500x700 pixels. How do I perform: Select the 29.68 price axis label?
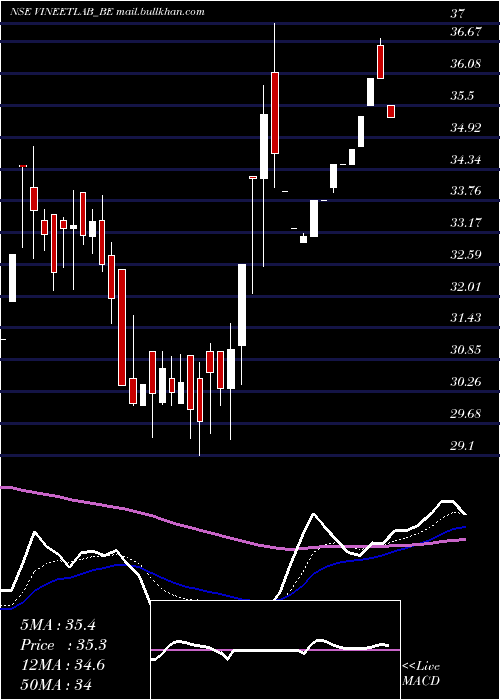pyautogui.click(x=465, y=413)
